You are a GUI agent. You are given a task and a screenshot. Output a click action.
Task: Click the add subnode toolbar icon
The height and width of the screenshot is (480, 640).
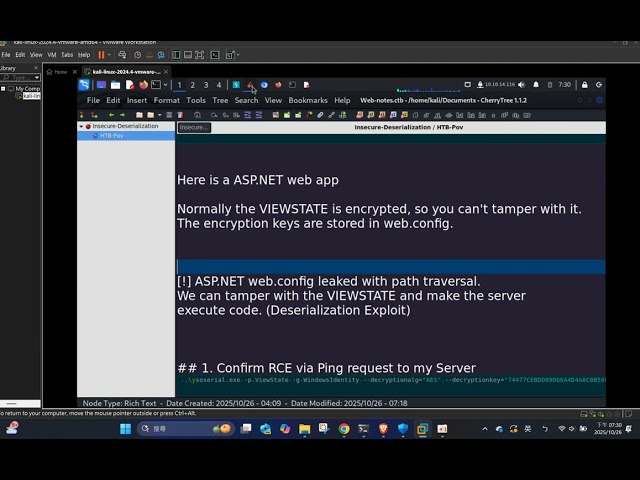point(94,115)
